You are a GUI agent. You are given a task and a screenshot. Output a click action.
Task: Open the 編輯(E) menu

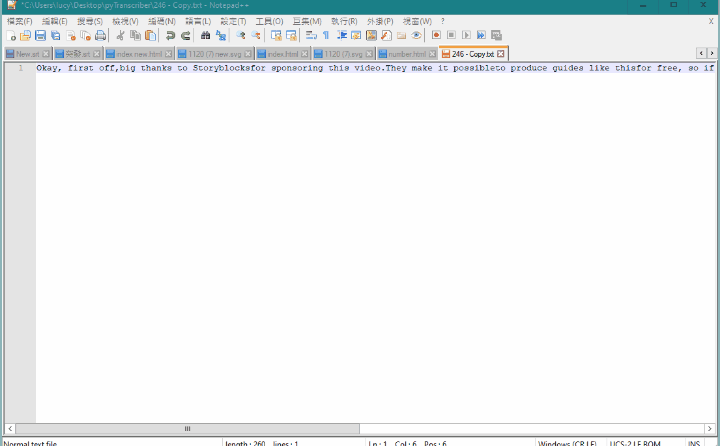click(54, 21)
